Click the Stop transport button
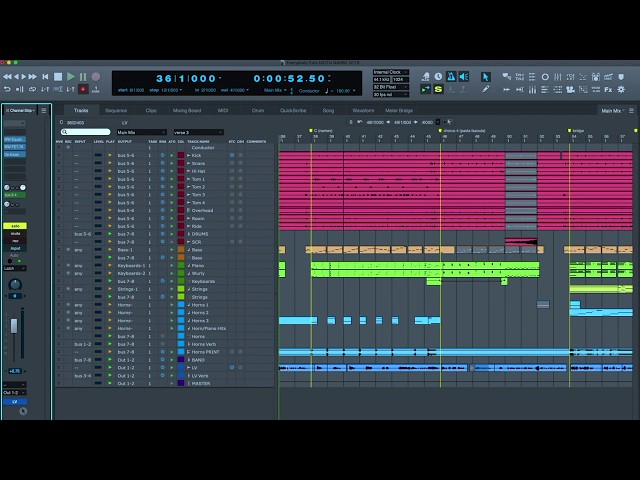 [58, 76]
